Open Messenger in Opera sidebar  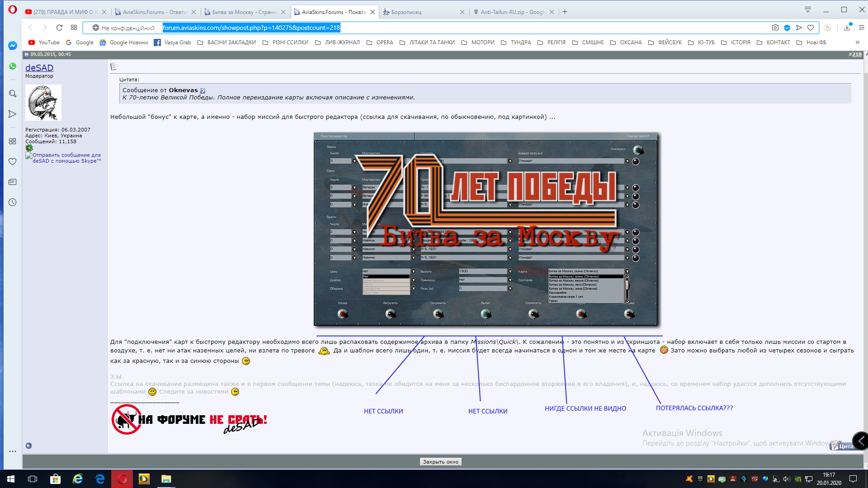click(13, 46)
